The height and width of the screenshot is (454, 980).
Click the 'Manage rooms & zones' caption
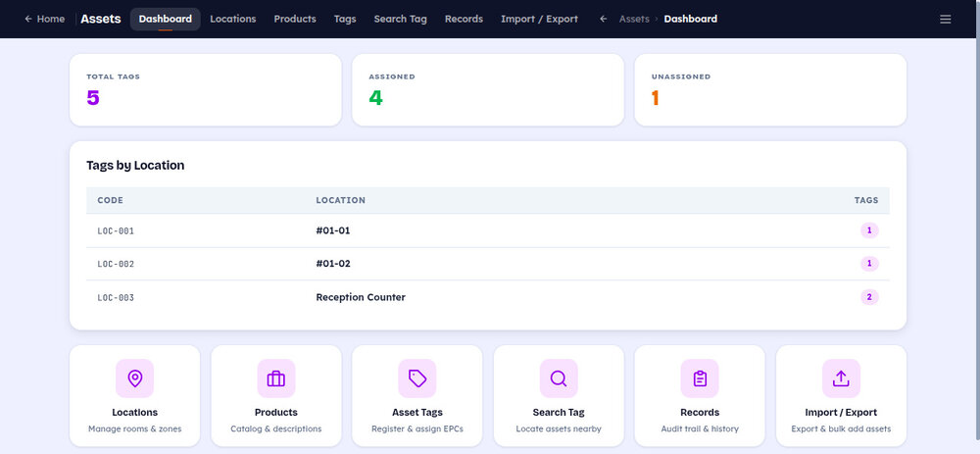click(134, 429)
